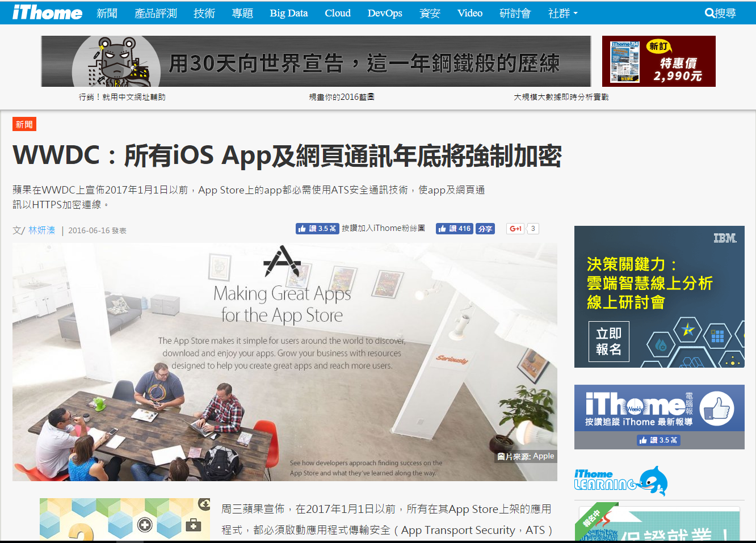Go to the Big Data section
The width and height of the screenshot is (756, 543).
point(288,13)
